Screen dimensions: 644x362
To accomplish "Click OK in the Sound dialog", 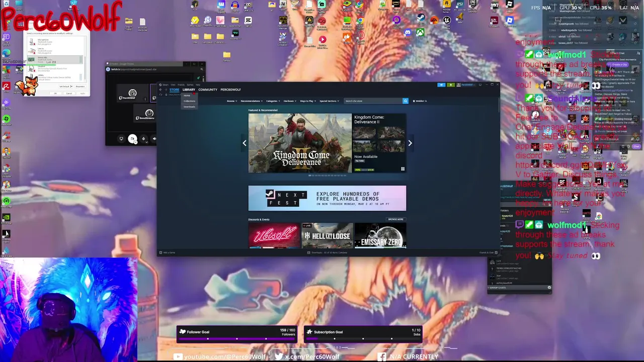I will [55, 94].
